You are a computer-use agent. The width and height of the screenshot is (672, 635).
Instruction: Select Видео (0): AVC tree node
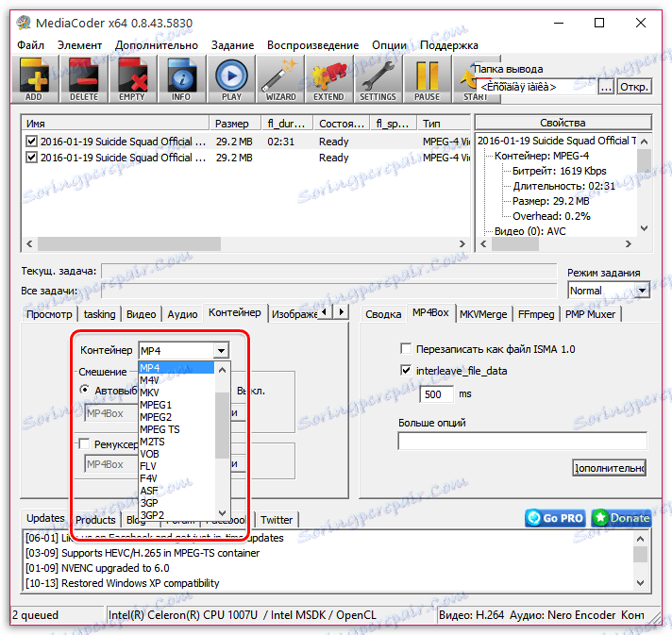530,231
